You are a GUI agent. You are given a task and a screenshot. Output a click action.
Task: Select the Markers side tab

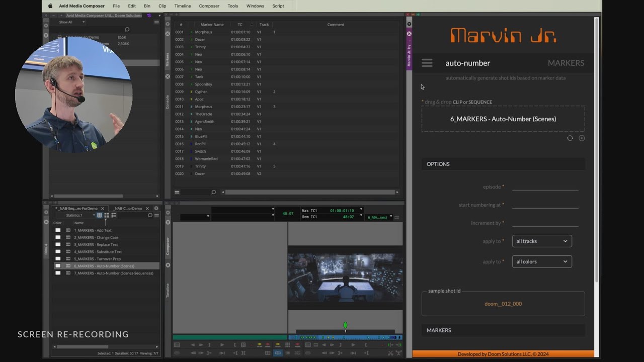tap(168, 60)
